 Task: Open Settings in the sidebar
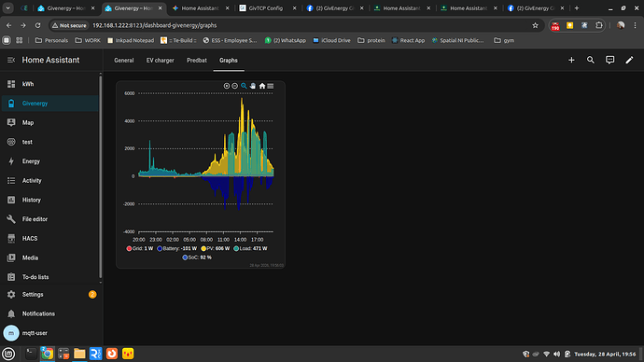pyautogui.click(x=49, y=294)
